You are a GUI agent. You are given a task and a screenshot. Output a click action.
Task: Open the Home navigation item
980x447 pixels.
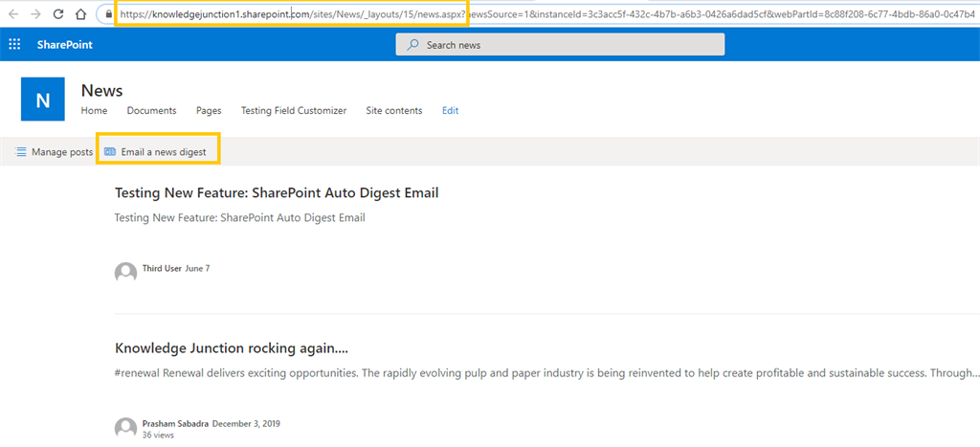(x=95, y=111)
